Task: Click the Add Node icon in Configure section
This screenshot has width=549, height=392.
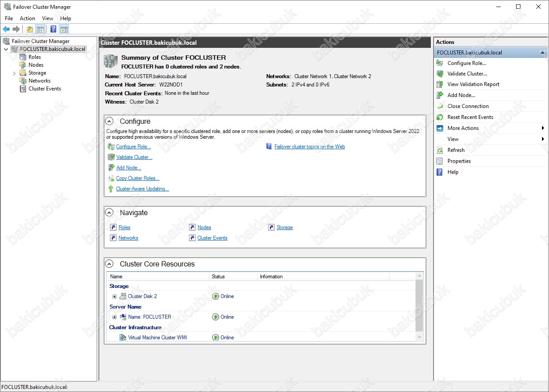Action: (x=112, y=168)
